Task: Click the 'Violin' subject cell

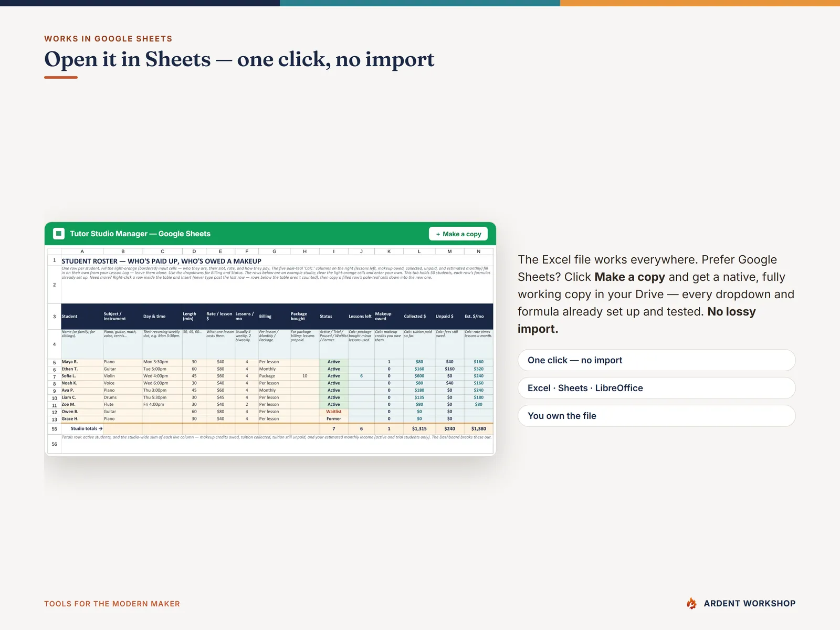Action: [123, 376]
